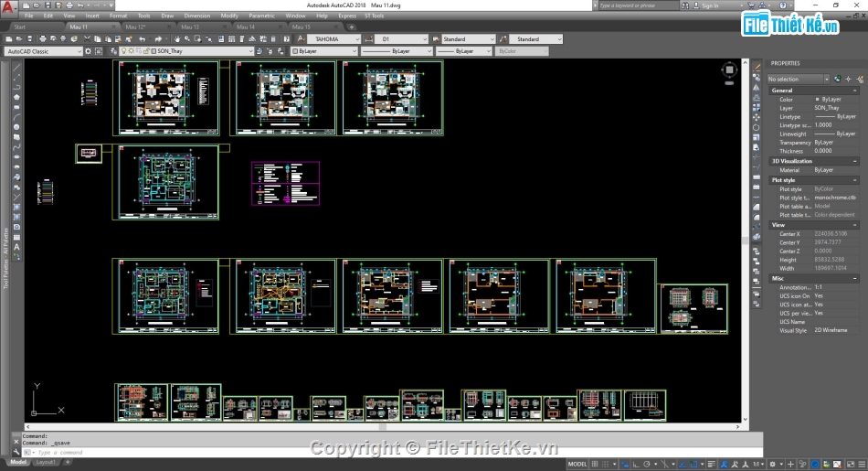Select the Multiline Text A tool
This screenshot has height=471, width=868.
point(16,247)
